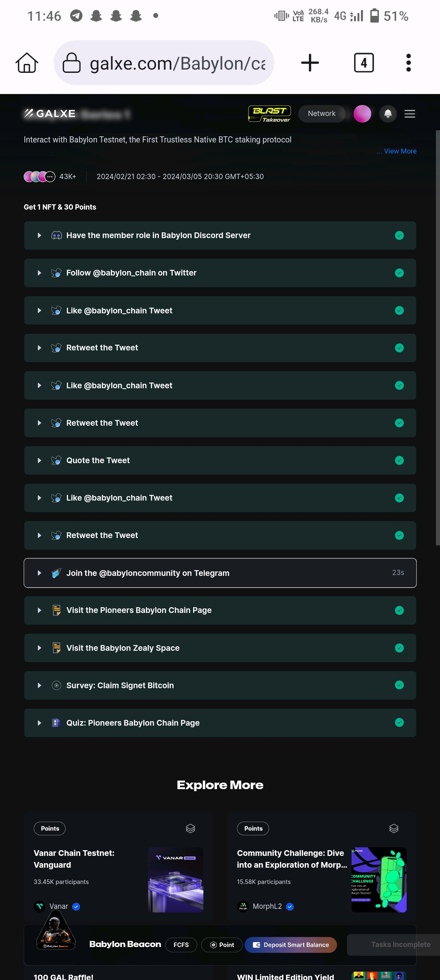Click the Blast Takeover banner icon
Image resolution: width=440 pixels, height=980 pixels.
269,114
